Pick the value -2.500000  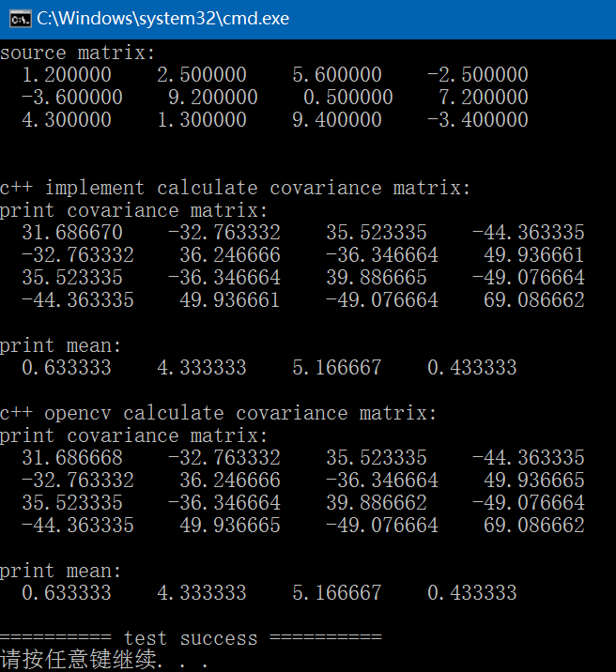(478, 75)
